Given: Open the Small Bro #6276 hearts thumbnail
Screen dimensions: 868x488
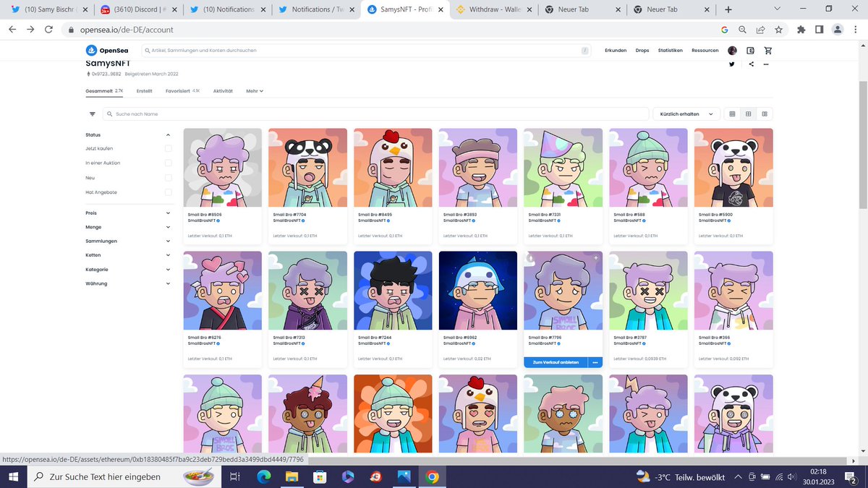Looking at the screenshot, I should (223, 291).
